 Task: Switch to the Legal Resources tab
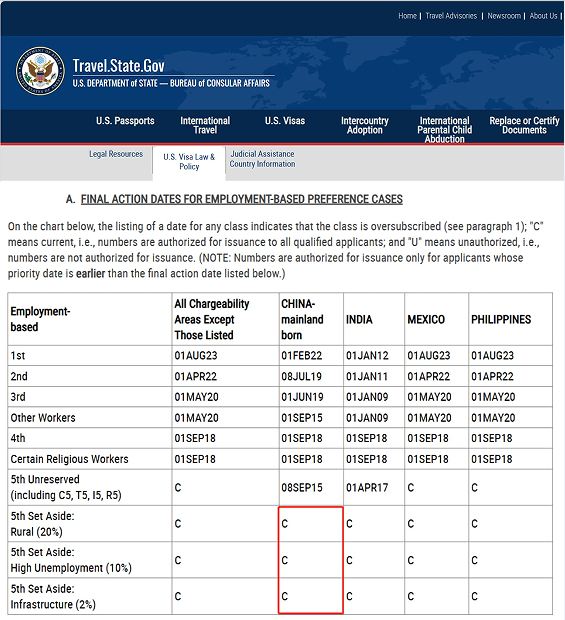pyautogui.click(x=116, y=154)
